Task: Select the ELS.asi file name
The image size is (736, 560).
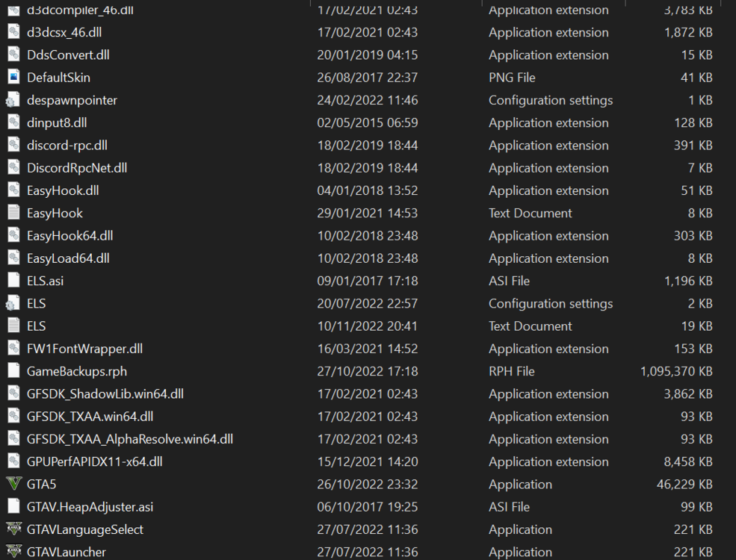Action: click(x=45, y=281)
